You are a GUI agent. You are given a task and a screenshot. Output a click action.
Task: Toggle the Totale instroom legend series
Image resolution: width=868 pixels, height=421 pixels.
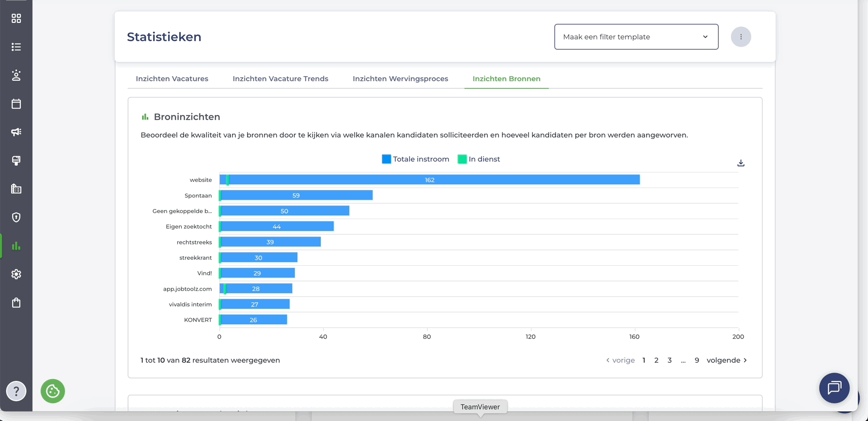point(415,159)
